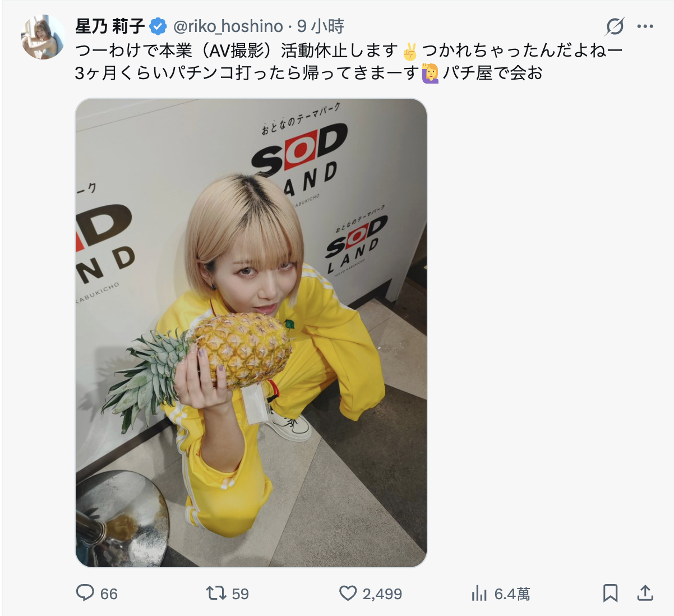Click the share upload icon
The height and width of the screenshot is (616, 674).
coord(645,593)
